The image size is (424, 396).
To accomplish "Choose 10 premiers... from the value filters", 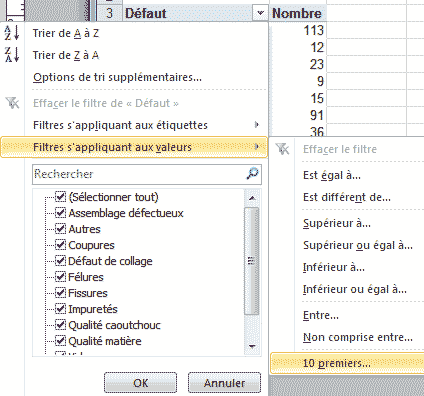I will click(347, 363).
